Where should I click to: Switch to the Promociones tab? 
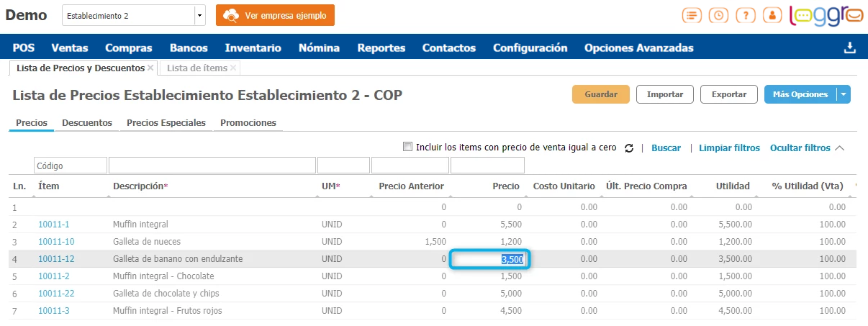click(x=248, y=123)
